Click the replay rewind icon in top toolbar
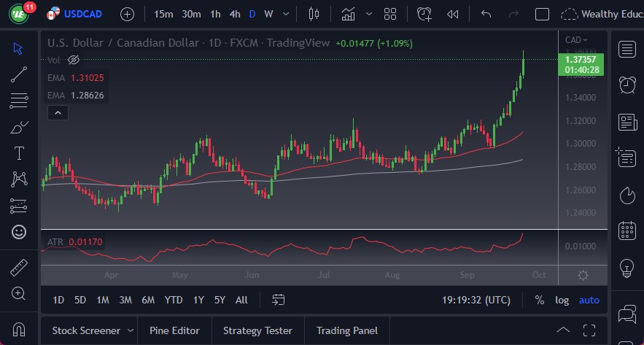This screenshot has height=345, width=644. coord(453,14)
